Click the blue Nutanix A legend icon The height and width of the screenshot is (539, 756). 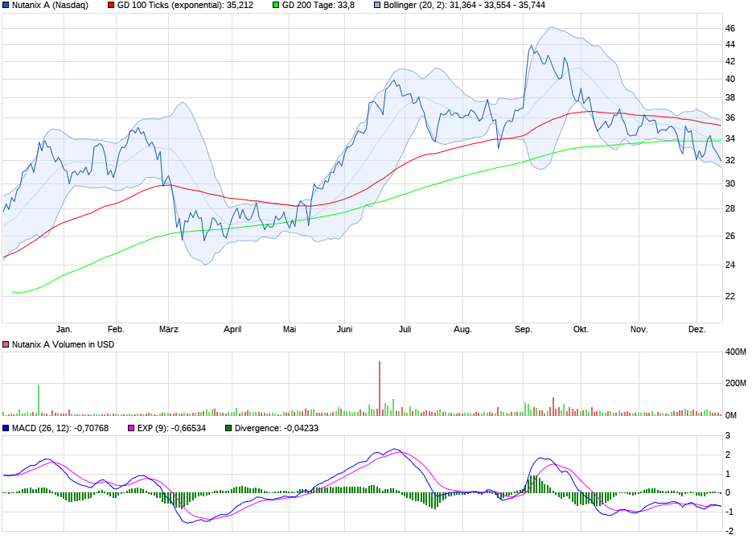point(6,6)
